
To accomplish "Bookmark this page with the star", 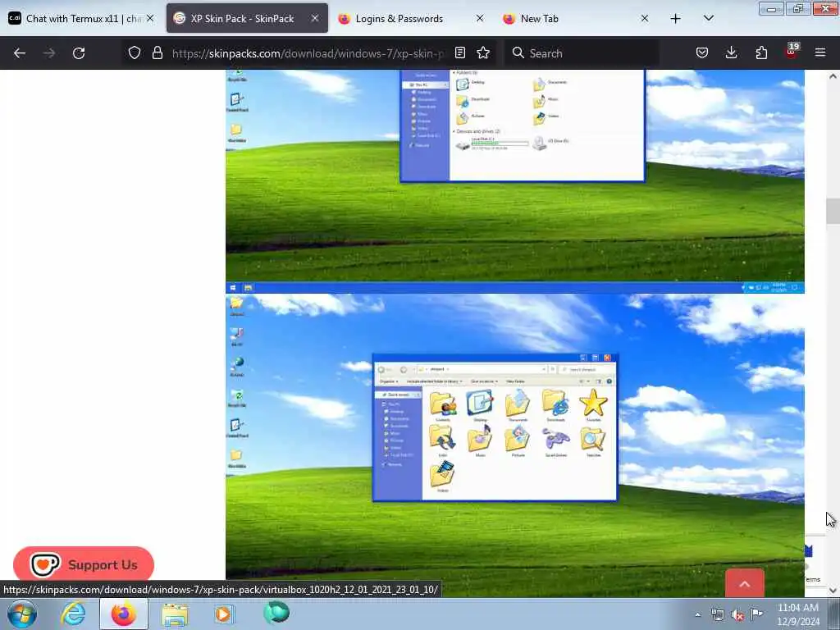I will 483,52.
